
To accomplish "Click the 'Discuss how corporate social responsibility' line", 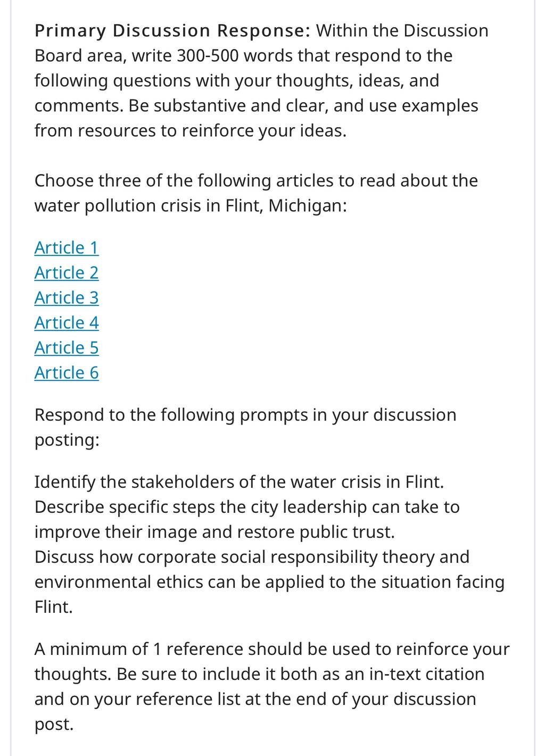I will (252, 557).
